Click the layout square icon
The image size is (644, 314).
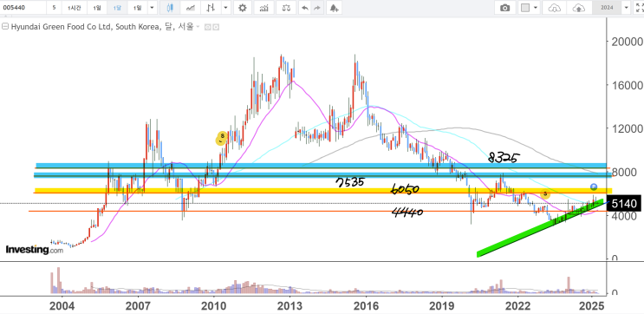tap(525, 8)
